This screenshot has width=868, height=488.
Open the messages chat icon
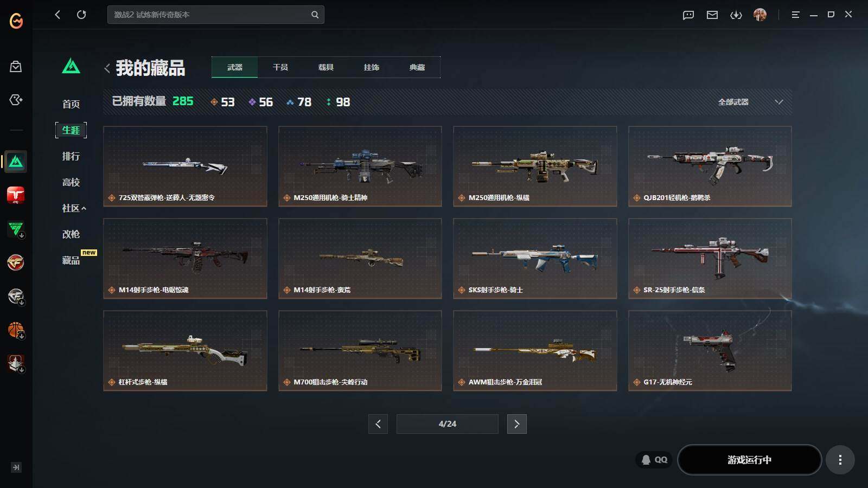coord(688,15)
